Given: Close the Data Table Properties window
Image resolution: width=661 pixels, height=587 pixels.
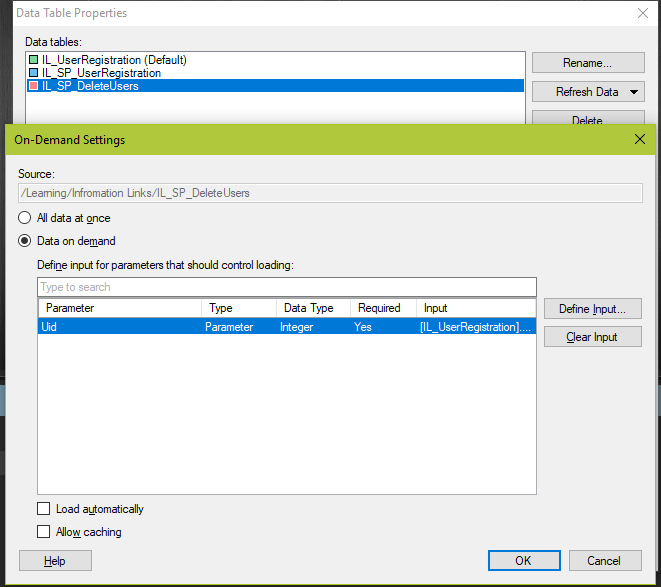Looking at the screenshot, I should click(642, 13).
